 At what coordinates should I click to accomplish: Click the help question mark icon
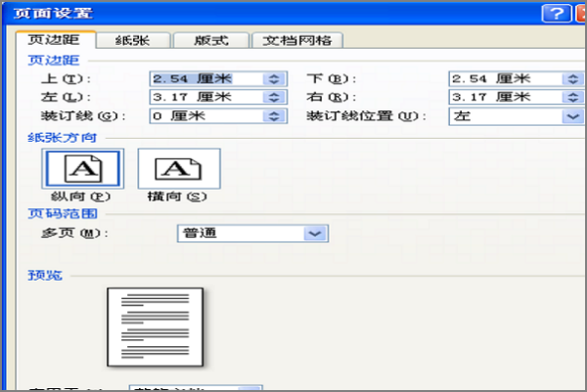[x=557, y=12]
